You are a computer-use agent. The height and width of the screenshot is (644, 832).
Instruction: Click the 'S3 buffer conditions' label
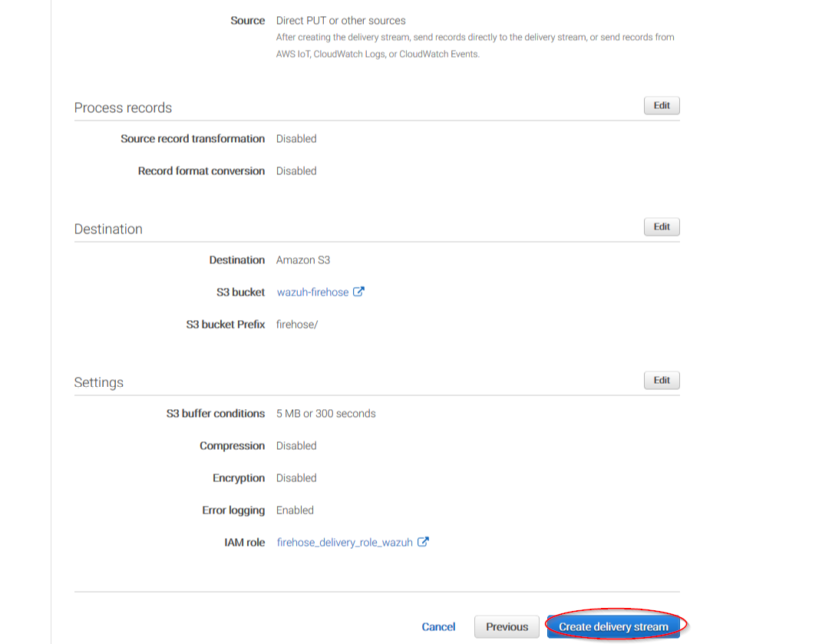pos(216,414)
